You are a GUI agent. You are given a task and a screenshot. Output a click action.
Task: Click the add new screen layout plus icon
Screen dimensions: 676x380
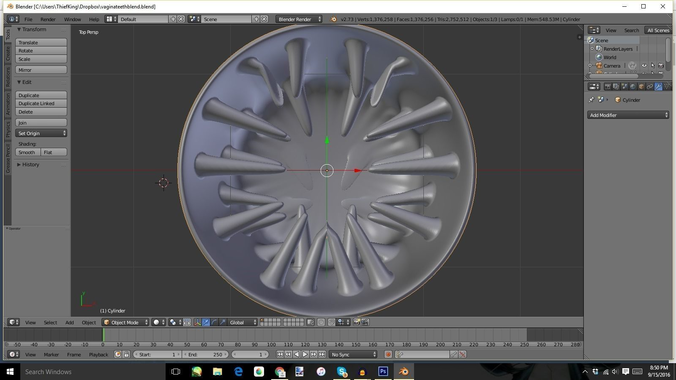(173, 19)
